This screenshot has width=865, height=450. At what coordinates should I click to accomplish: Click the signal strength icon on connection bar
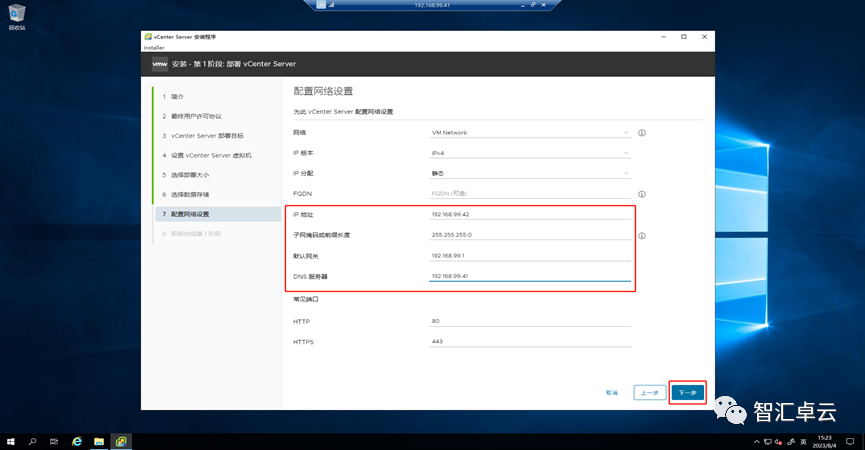pos(332,5)
